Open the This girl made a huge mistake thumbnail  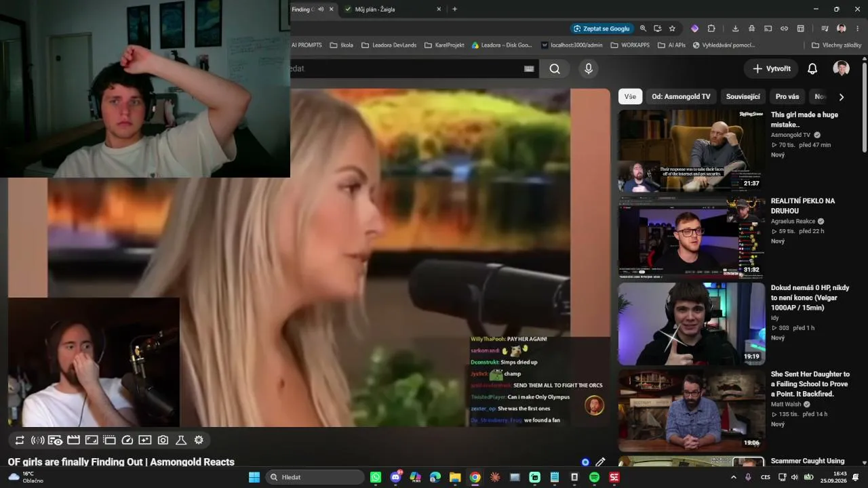click(x=692, y=150)
